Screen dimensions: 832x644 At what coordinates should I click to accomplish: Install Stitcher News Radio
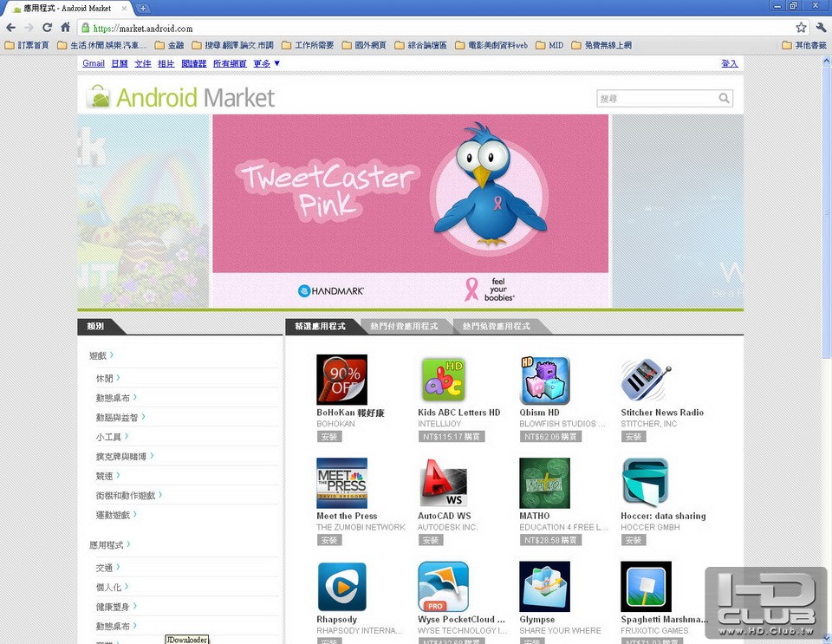[634, 437]
